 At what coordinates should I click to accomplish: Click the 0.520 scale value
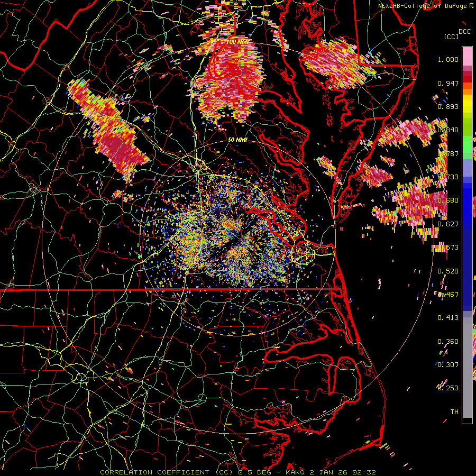pyautogui.click(x=448, y=271)
